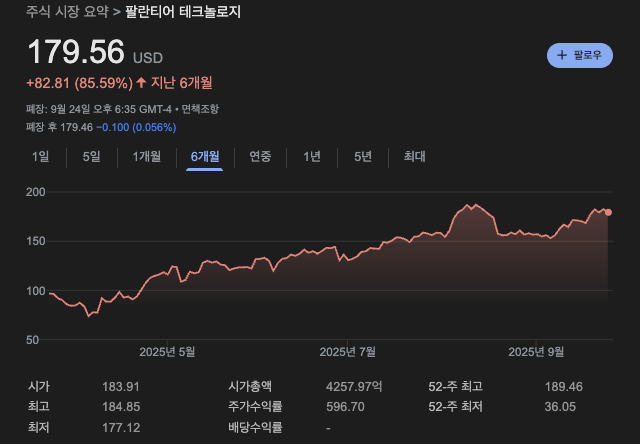Click the red up-arrow price change icon

point(141,83)
